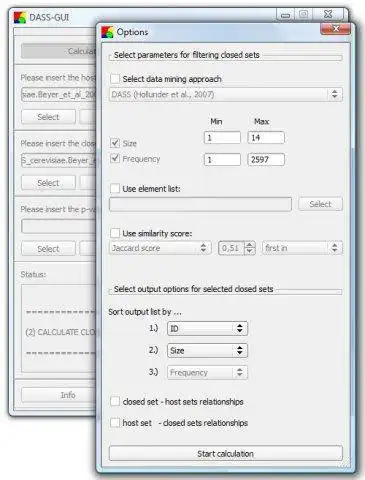The height and width of the screenshot is (480, 365).
Task: Uncheck the Size filter checkbox
Action: (115, 143)
